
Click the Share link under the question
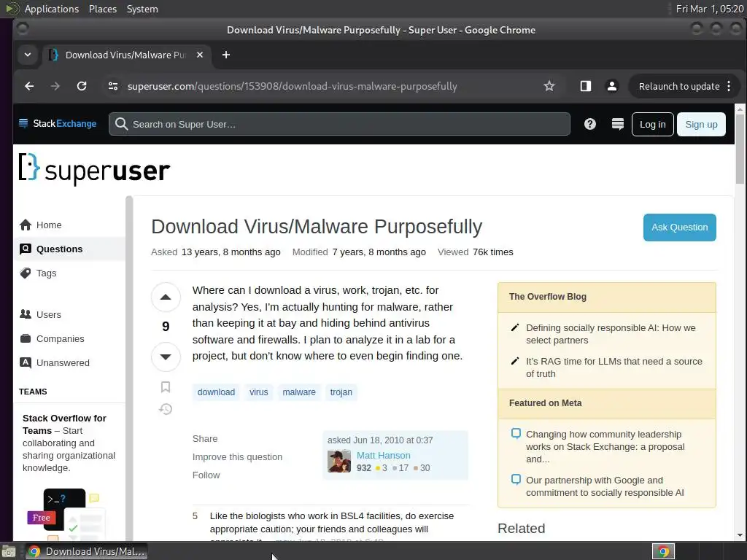(x=205, y=438)
